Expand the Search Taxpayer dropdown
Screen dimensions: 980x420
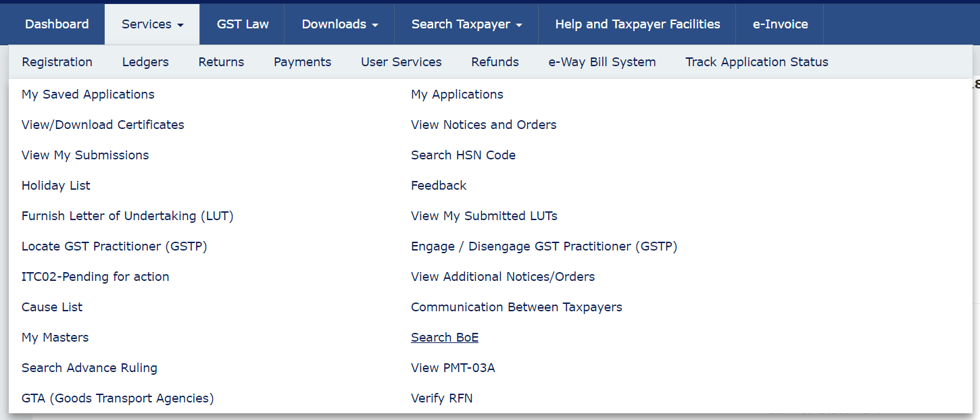pyautogui.click(x=466, y=24)
